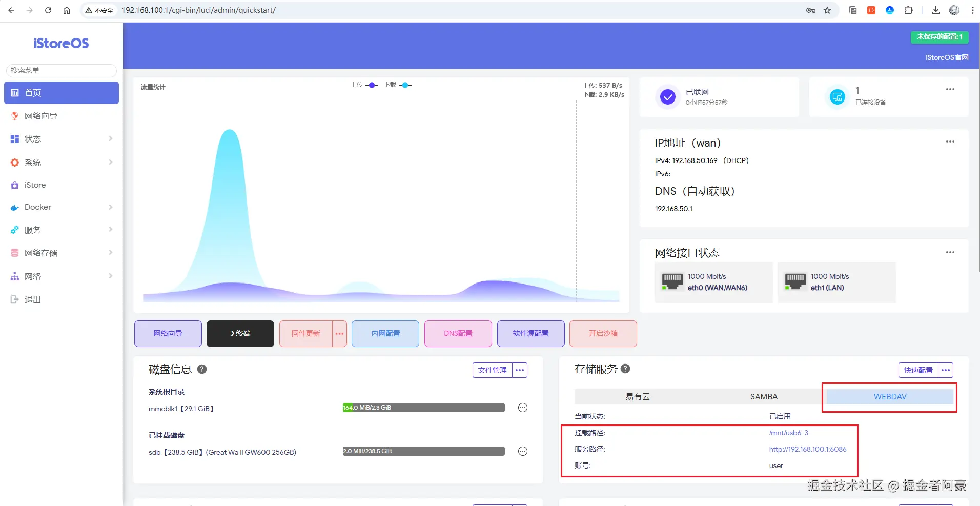Open options circle for mmcblk1 disk

click(523, 408)
